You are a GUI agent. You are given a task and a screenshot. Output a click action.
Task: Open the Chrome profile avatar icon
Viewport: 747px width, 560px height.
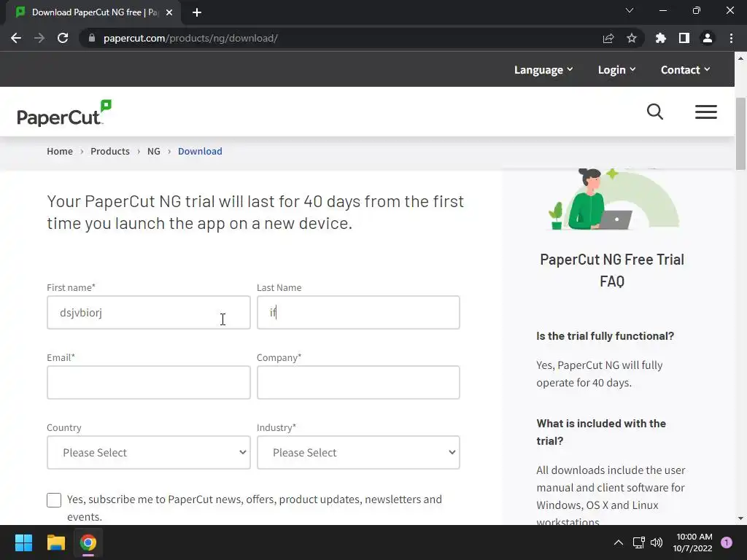tap(708, 38)
